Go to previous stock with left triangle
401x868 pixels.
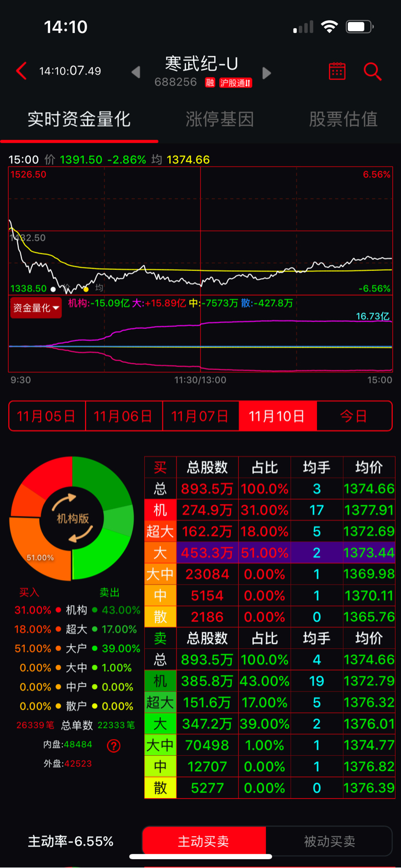tap(136, 72)
